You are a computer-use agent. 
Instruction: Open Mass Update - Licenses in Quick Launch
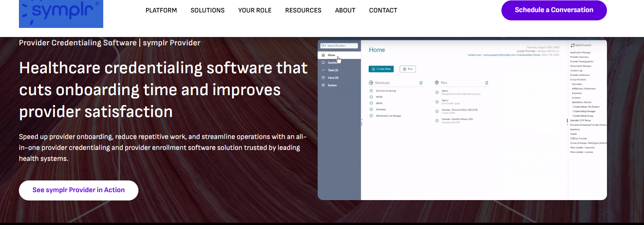pyautogui.click(x=582, y=152)
